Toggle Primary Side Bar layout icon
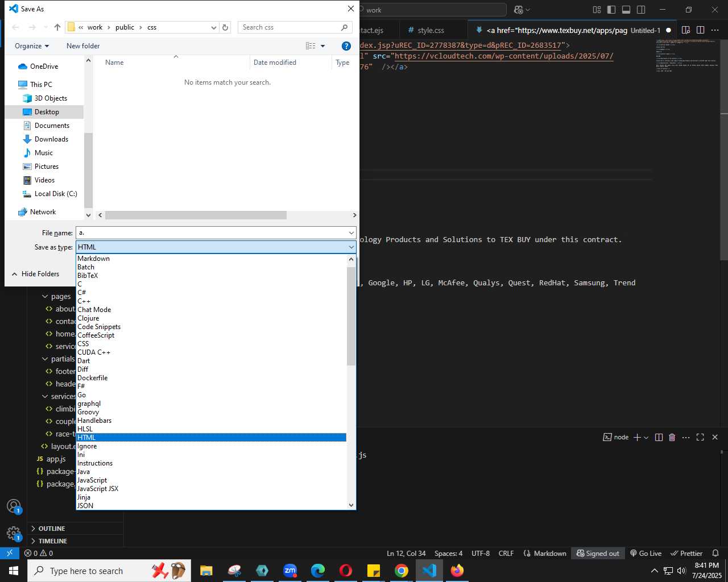This screenshot has width=728, height=582. [x=611, y=10]
